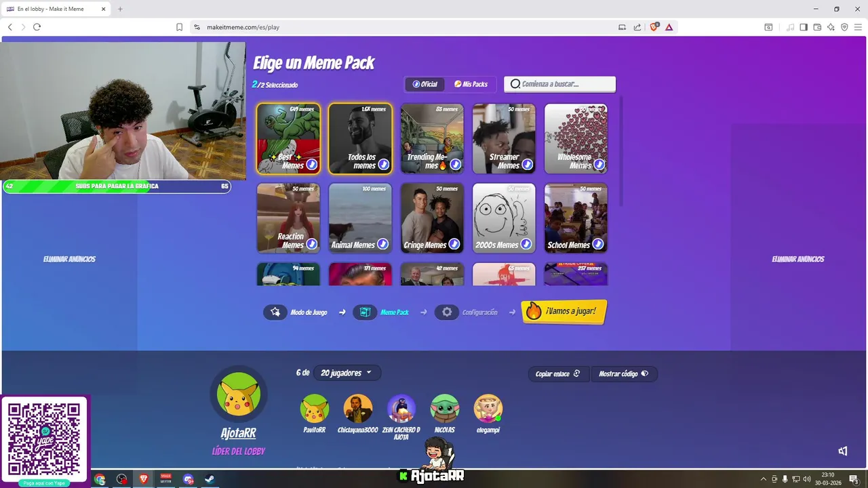Deselect the Todos los memes pack
Screen dimensions: 868x488
tap(360, 139)
